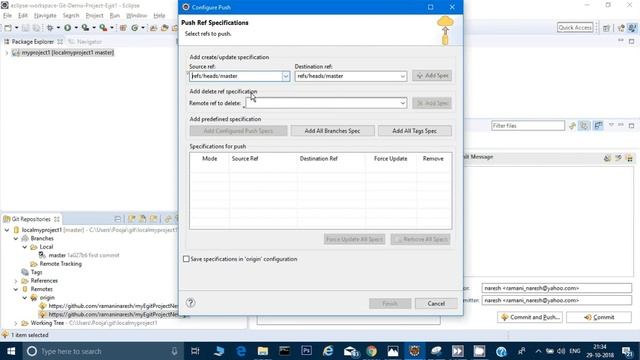Click the Open Perspective icon beside Quick Access
This screenshot has width=640, height=360.
pyautogui.click(x=607, y=28)
